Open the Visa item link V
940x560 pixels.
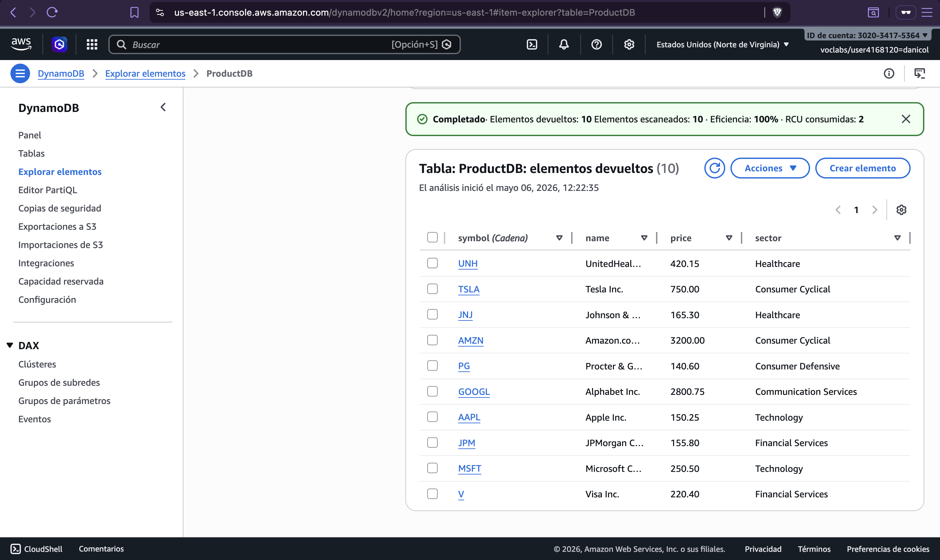(x=461, y=494)
